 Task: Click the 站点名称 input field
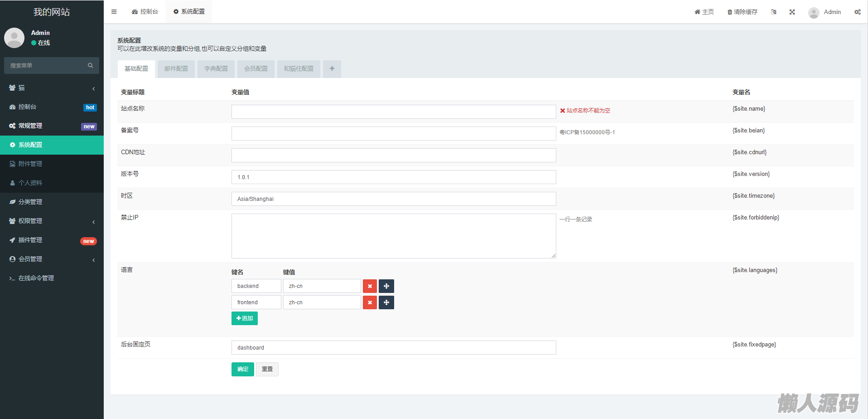pos(393,112)
